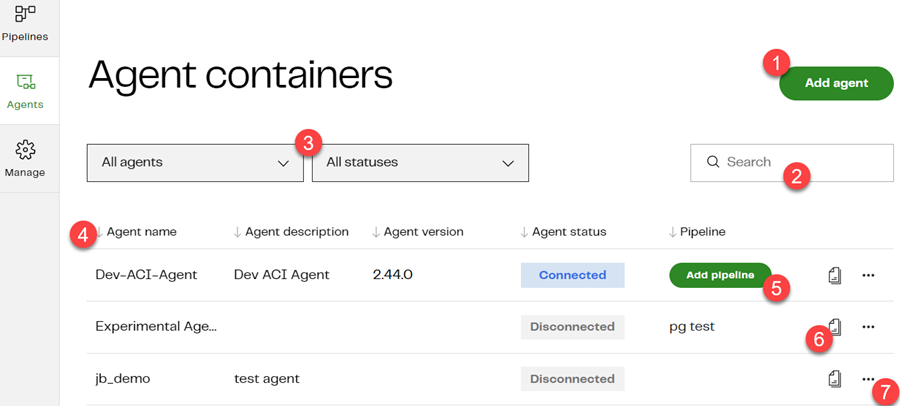This screenshot has width=900, height=406.
Task: Open the Manage gear settings
Action: [x=25, y=150]
